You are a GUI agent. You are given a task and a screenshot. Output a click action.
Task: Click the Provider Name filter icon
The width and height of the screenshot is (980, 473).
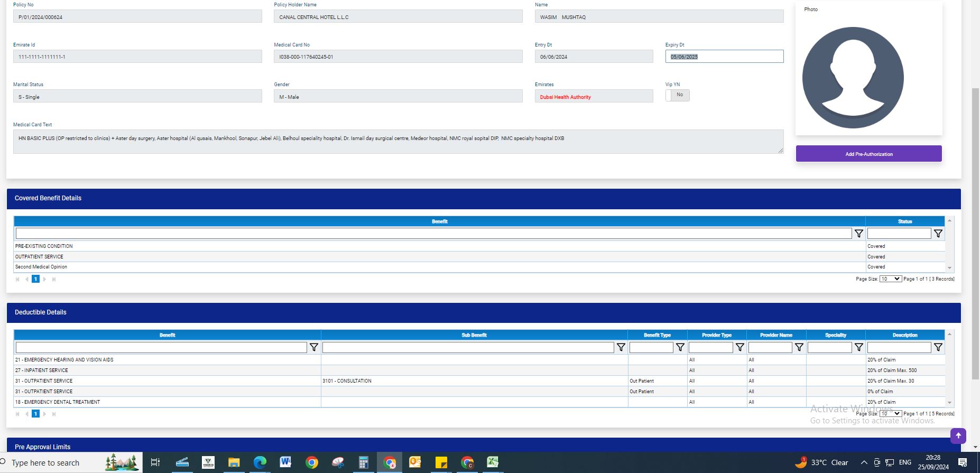click(x=799, y=347)
